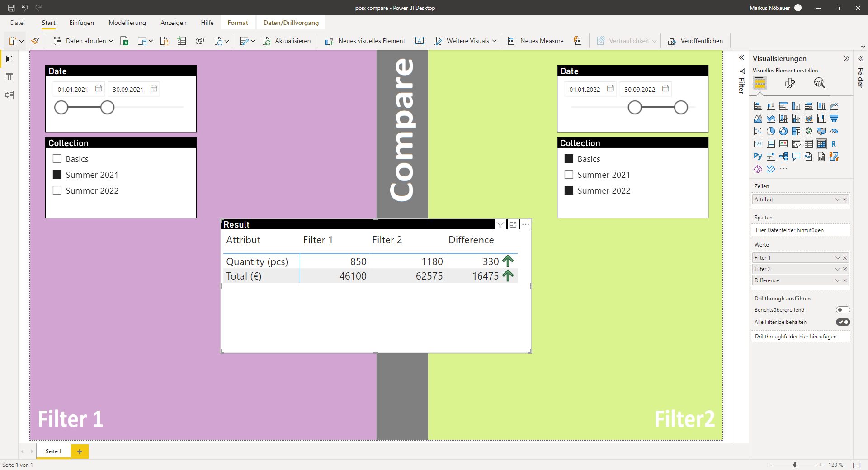Viewport: 868px width, 470px height.
Task: Check the Basics box in left Collection
Action: pos(57,159)
